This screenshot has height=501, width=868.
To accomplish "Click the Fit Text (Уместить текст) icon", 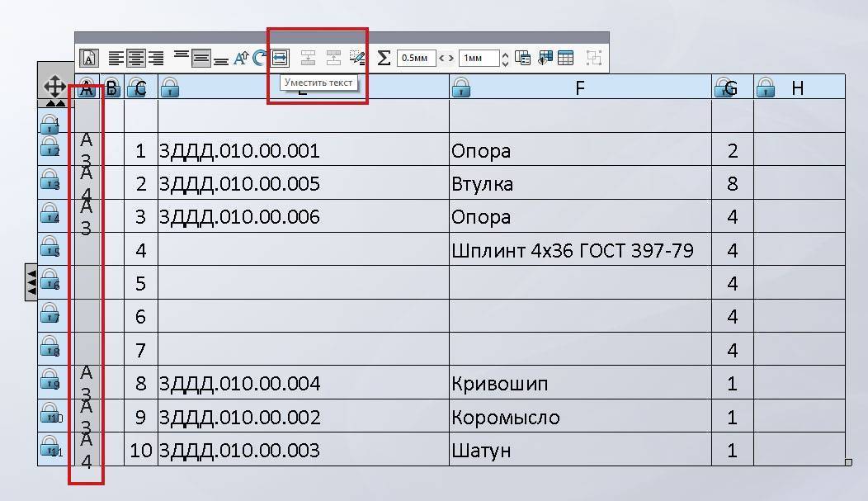I will point(281,58).
